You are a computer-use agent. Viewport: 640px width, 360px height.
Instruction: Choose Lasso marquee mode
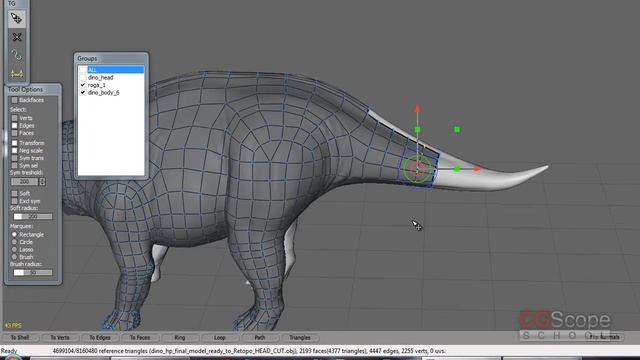[x=14, y=249]
